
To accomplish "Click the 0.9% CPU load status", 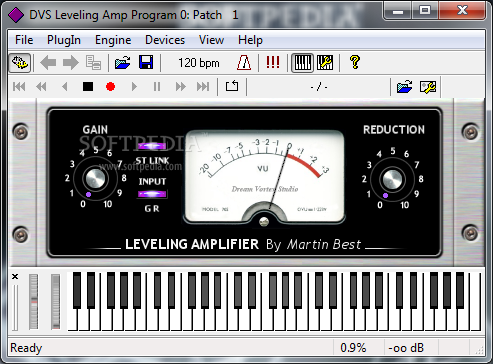I will (x=353, y=348).
